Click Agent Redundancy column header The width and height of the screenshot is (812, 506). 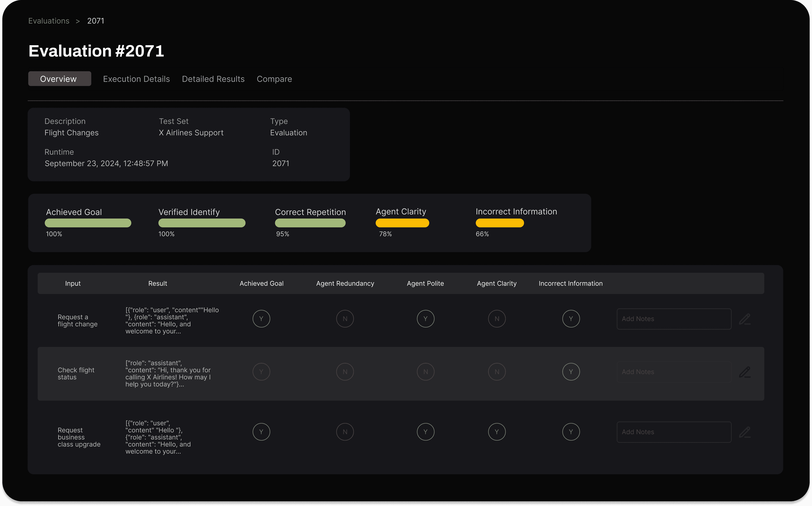[x=345, y=283]
